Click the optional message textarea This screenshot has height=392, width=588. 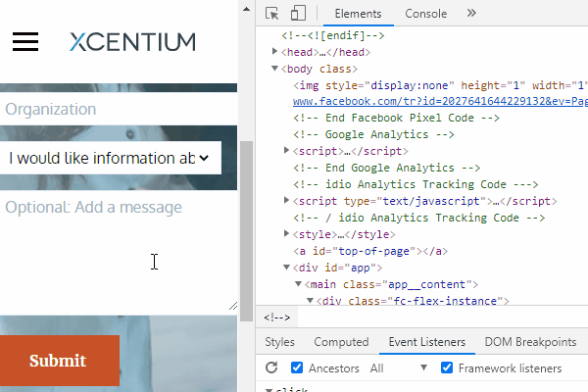click(119, 253)
